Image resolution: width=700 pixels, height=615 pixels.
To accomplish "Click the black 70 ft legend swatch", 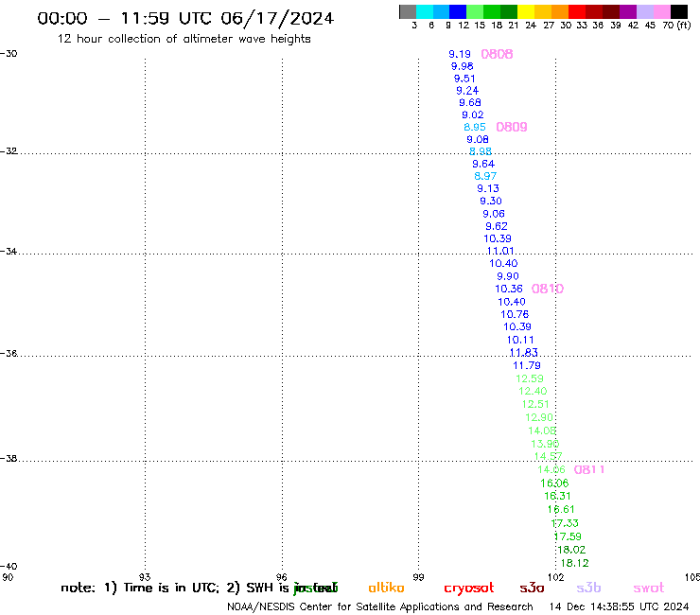I will point(678,11).
